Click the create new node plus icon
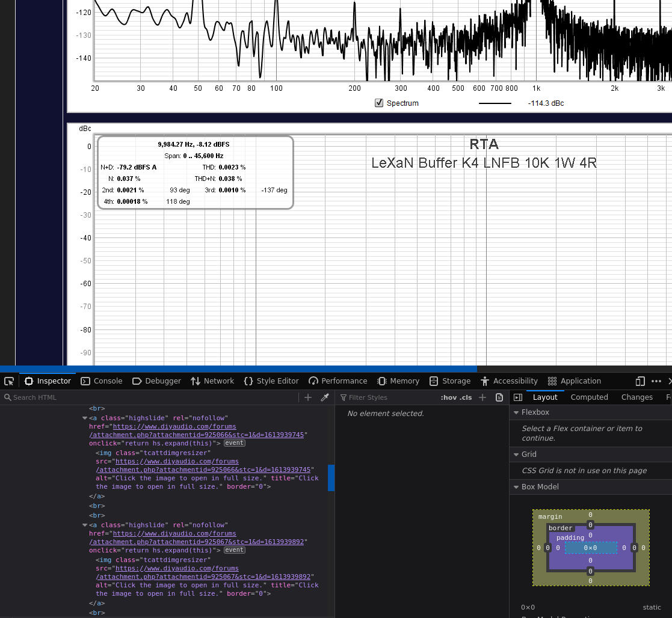The width and height of the screenshot is (672, 618). (x=307, y=397)
